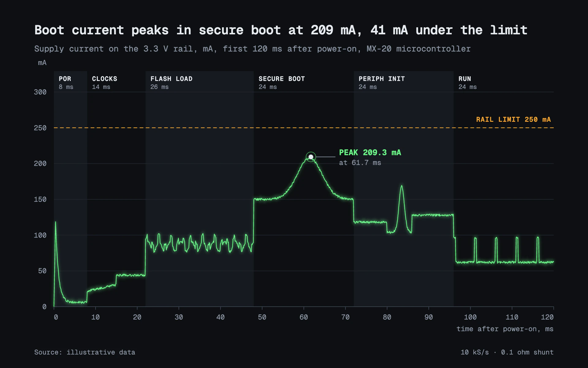
Task: Click the x-axis tick label 70
Action: click(345, 317)
